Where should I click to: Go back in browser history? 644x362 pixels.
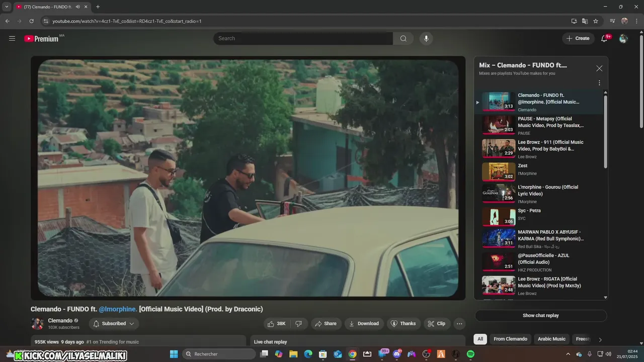(x=7, y=21)
